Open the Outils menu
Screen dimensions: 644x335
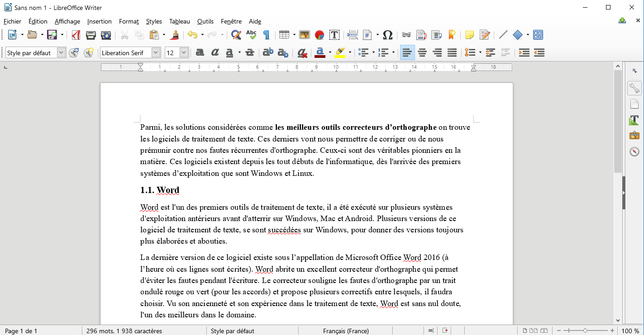(205, 21)
